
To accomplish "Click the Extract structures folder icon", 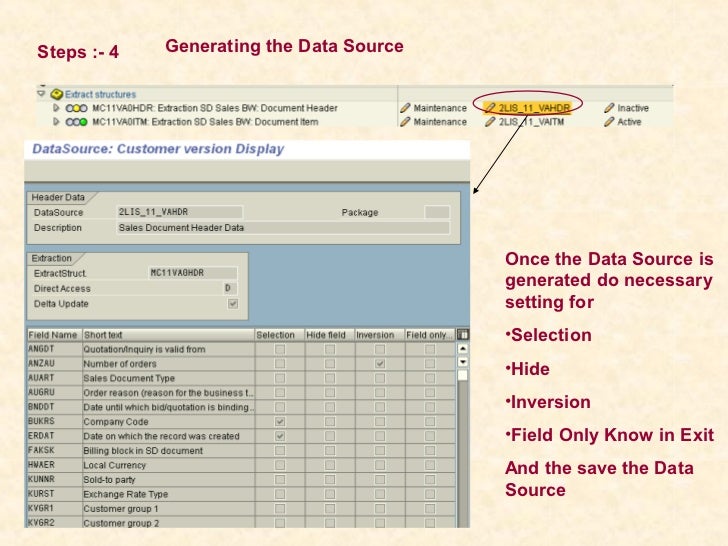I will pyautogui.click(x=57, y=94).
